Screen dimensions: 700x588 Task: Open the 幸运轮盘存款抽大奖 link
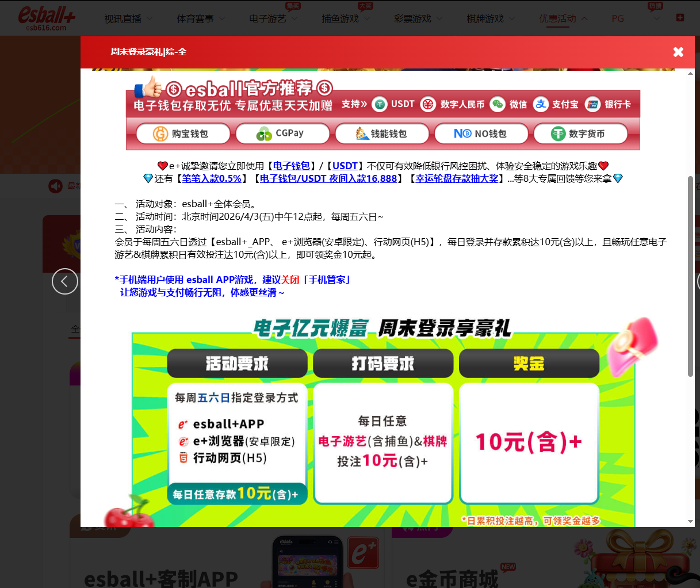[x=457, y=178]
